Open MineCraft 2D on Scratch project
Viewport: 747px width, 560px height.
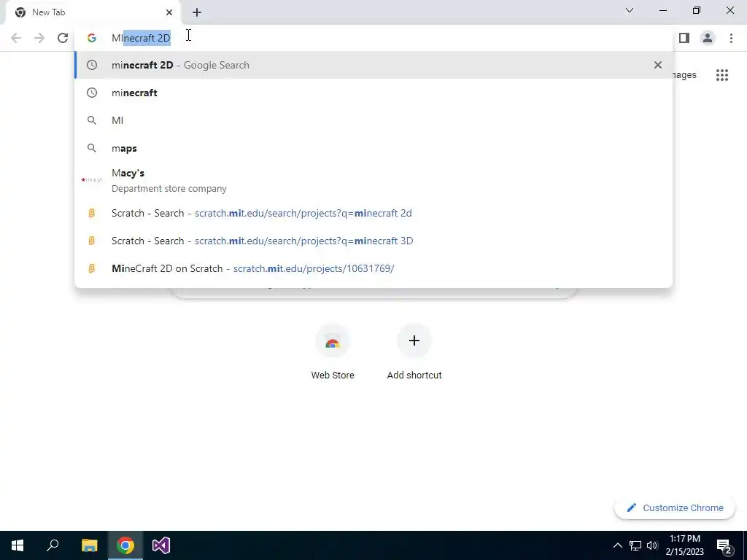coord(373,268)
